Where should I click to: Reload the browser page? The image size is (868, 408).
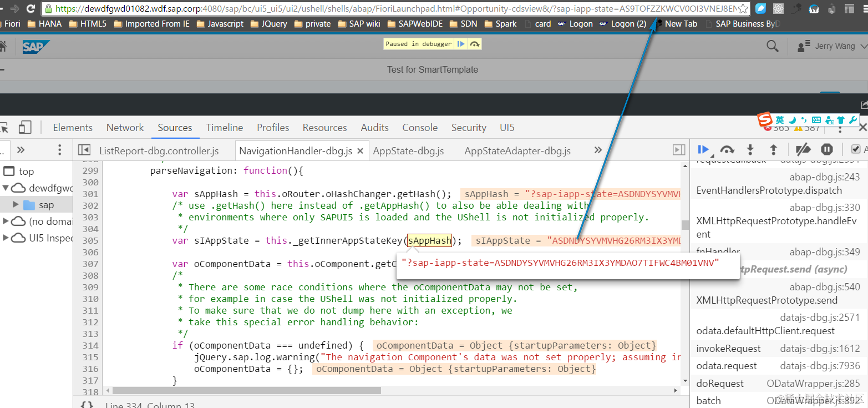(31, 8)
